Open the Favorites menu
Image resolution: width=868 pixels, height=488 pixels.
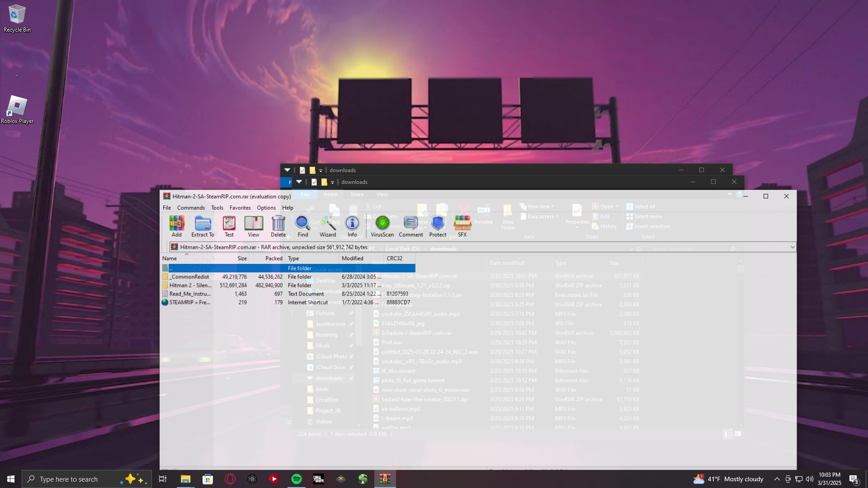pyautogui.click(x=240, y=208)
